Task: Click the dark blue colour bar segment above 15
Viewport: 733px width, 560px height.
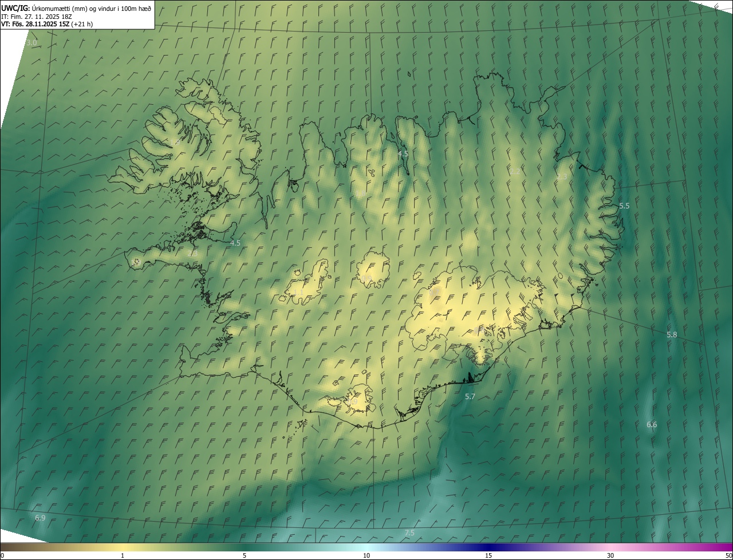Action: click(x=488, y=547)
